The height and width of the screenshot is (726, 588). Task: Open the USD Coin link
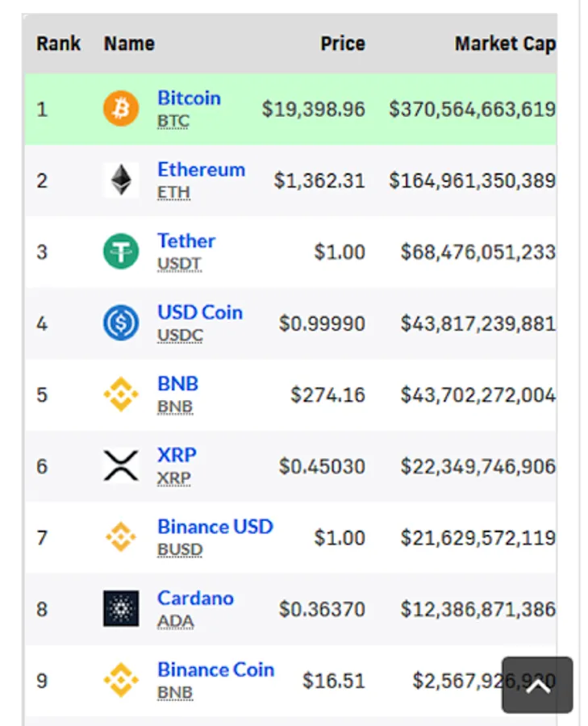[200, 313]
